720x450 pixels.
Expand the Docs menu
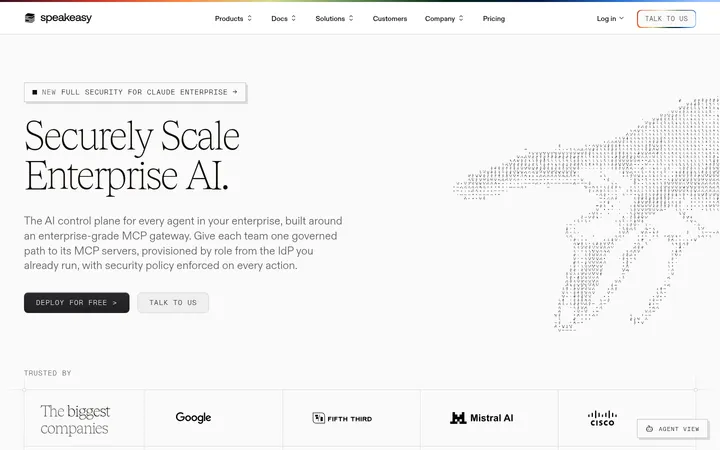tap(283, 19)
